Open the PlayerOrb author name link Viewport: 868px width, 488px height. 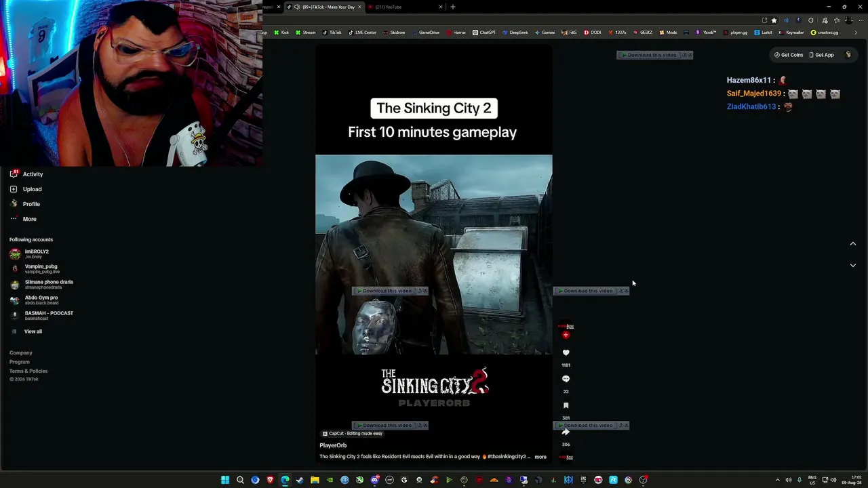pyautogui.click(x=333, y=445)
